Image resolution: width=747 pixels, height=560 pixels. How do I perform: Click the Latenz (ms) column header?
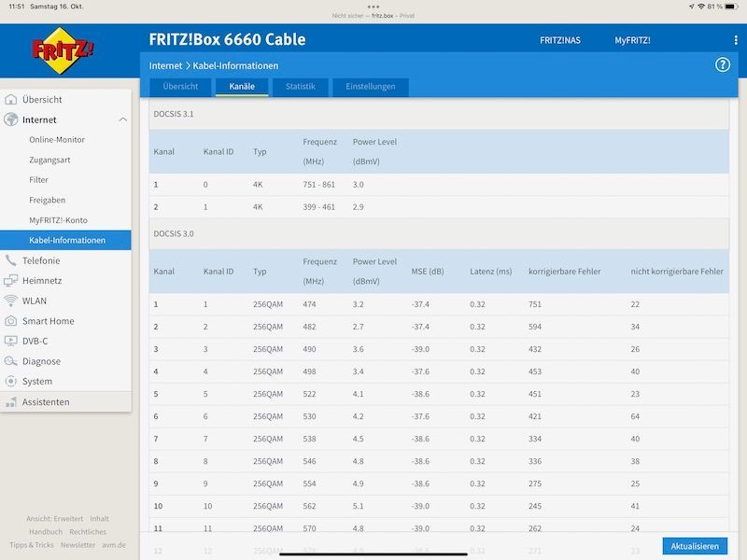click(491, 272)
